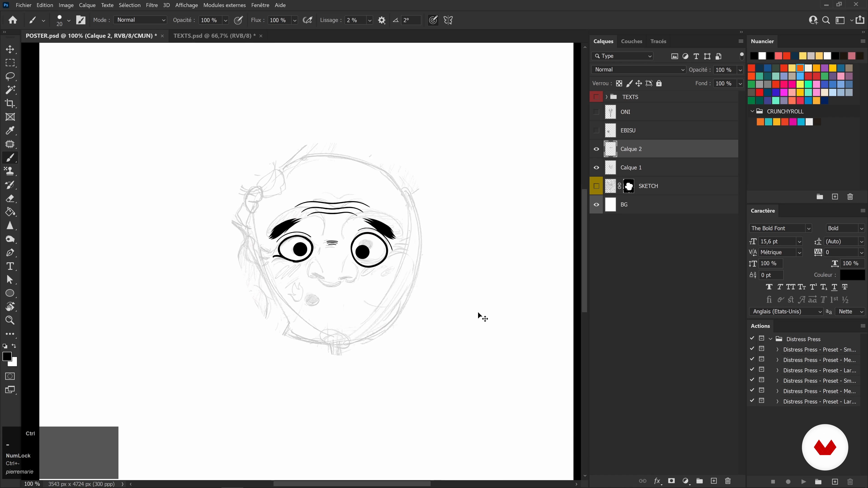This screenshot has width=868, height=488.
Task: Hide the Calque 2 layer
Action: coord(596,149)
